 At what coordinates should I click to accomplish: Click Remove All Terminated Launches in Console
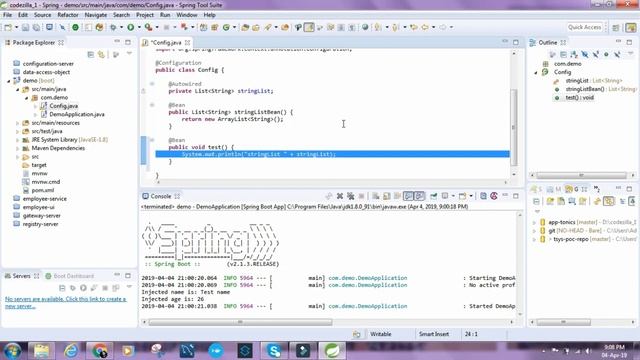pos(350,196)
